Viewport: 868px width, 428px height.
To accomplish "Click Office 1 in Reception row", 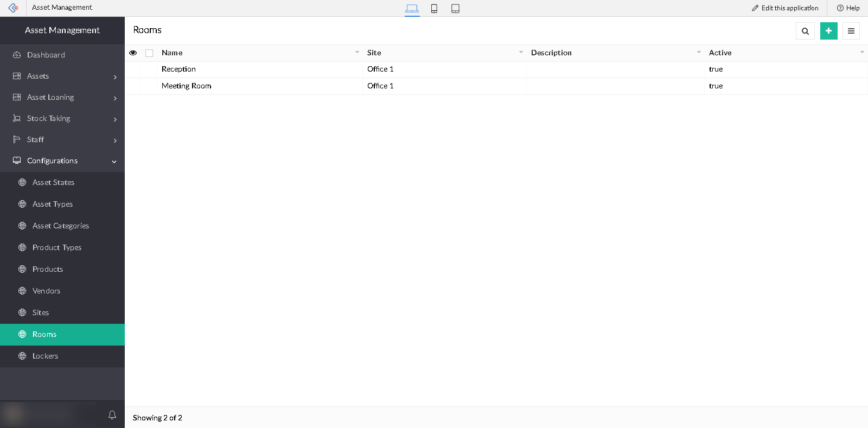I will 380,69.
